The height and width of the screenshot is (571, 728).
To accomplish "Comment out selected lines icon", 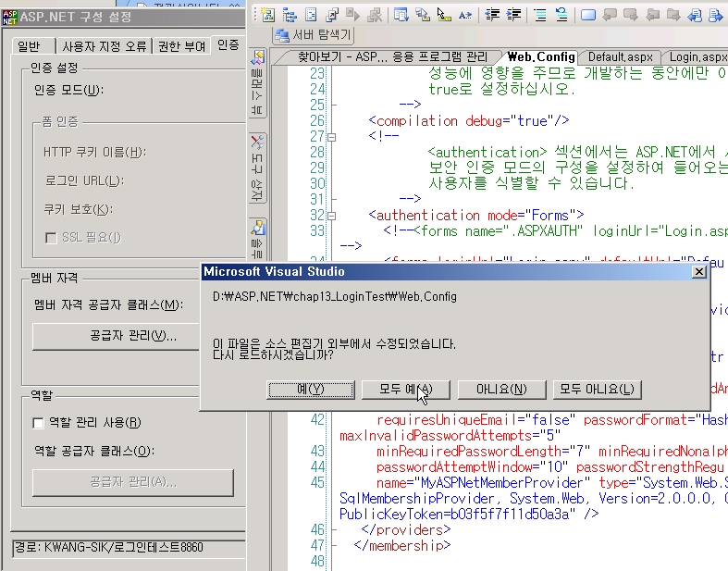I will tap(540, 15).
